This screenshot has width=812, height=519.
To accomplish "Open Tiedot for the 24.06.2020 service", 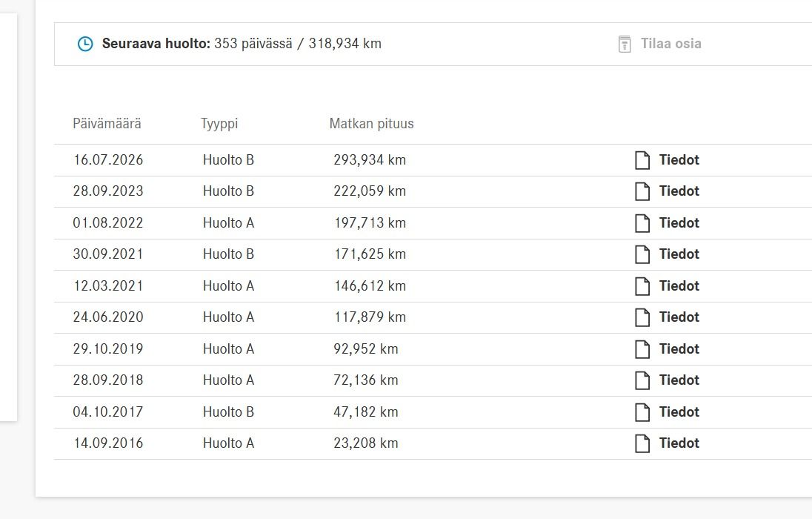I will (x=679, y=317).
